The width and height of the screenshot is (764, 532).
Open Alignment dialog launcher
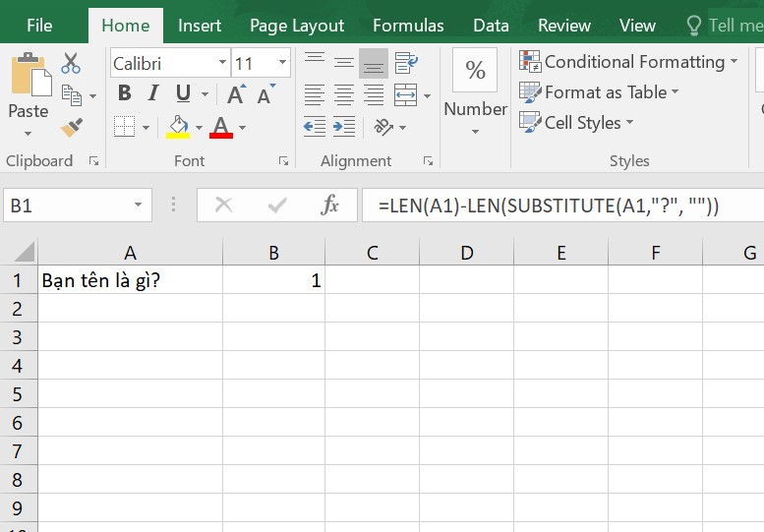[x=429, y=161]
